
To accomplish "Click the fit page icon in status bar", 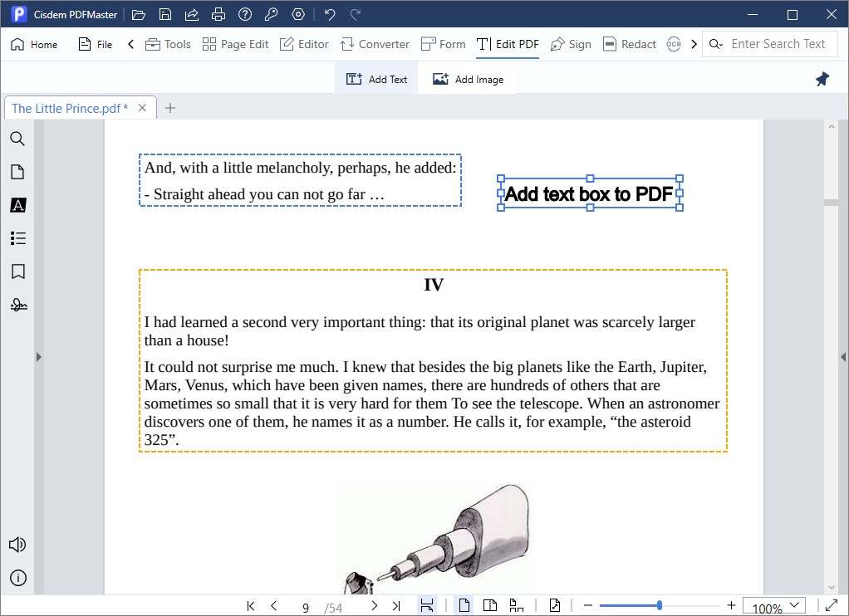I will (x=554, y=606).
